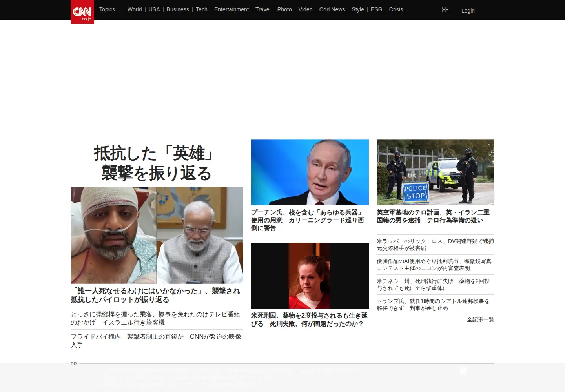Open headline 「誰一人死なせるわけにはいかなかった」

(155, 295)
